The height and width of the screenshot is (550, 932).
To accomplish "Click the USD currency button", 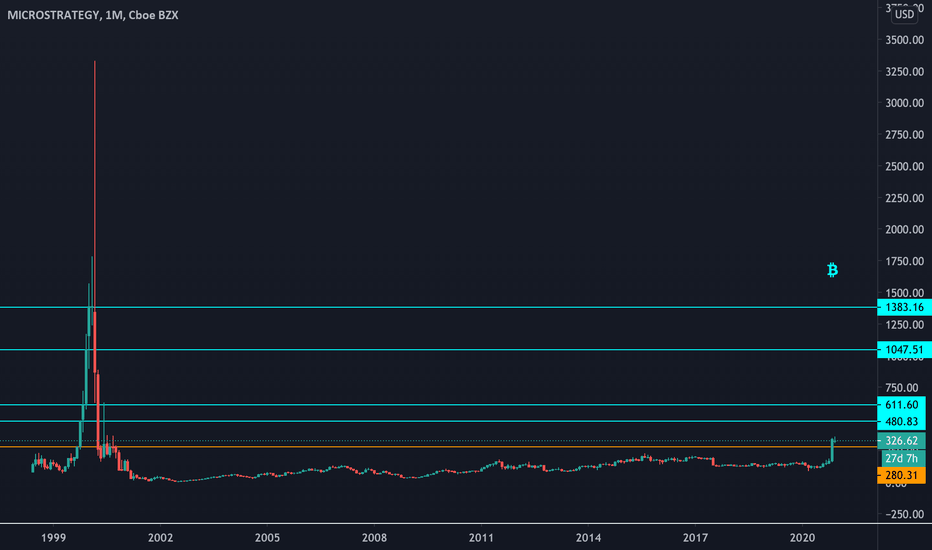I will 904,14.
